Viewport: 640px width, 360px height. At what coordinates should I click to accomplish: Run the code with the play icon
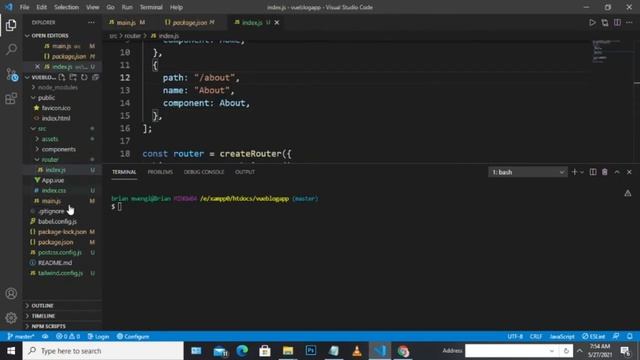click(x=592, y=22)
